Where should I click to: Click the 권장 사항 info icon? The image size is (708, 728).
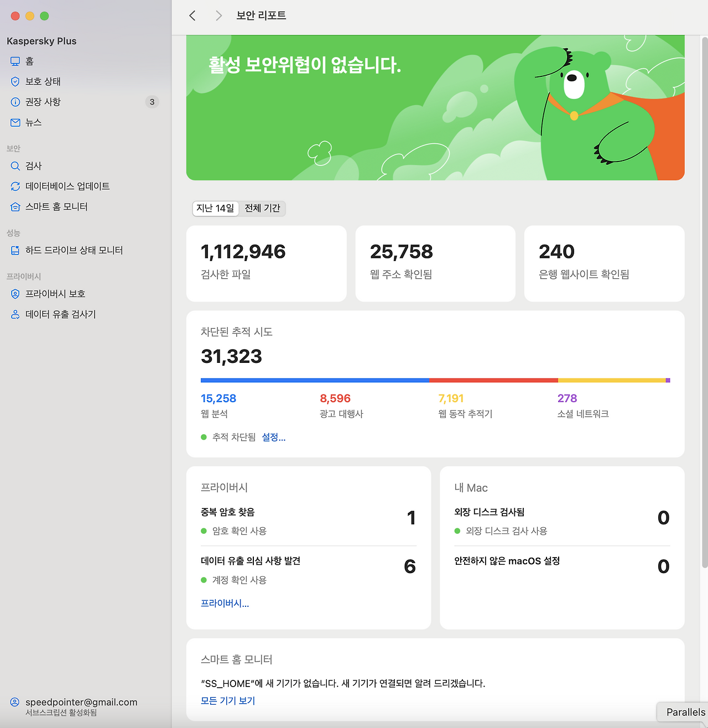point(15,102)
